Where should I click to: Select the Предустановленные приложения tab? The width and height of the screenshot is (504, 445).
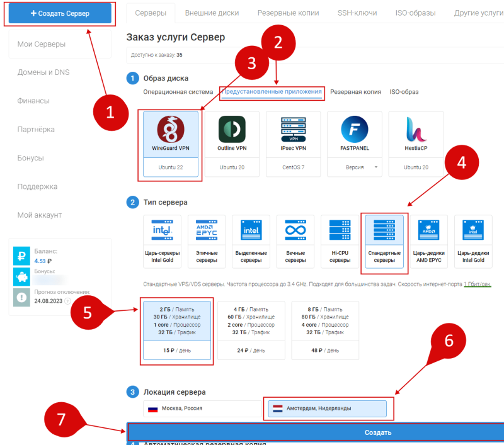(272, 92)
